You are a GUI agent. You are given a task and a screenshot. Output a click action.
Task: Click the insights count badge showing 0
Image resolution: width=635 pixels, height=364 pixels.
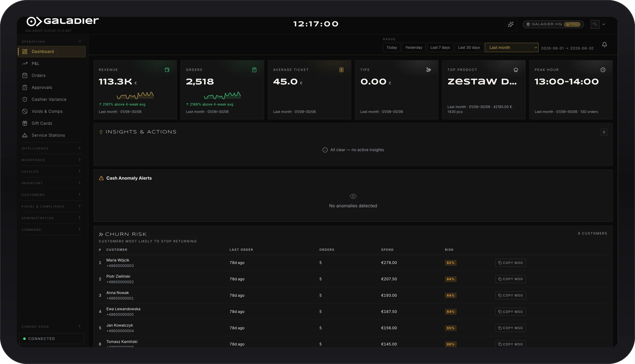(604, 132)
